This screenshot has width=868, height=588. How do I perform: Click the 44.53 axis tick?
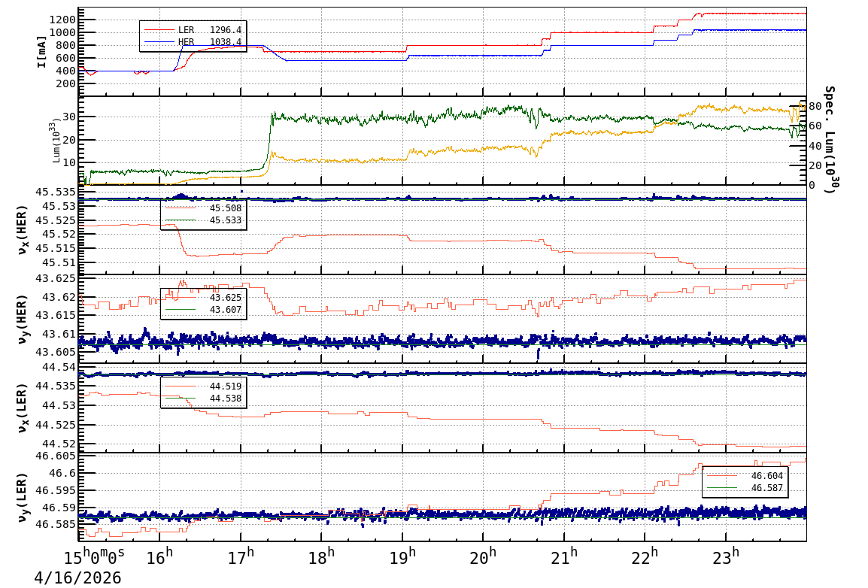tap(59, 405)
